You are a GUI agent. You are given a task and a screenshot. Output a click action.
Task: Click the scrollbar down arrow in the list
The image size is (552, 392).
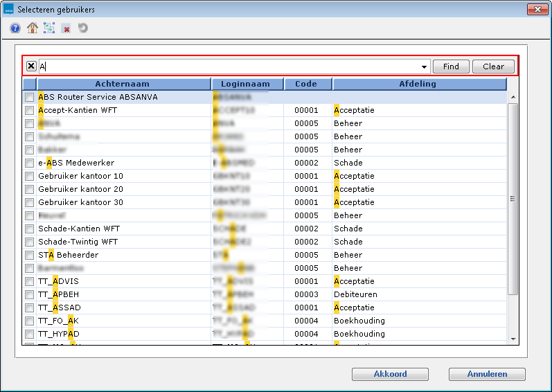(513, 339)
